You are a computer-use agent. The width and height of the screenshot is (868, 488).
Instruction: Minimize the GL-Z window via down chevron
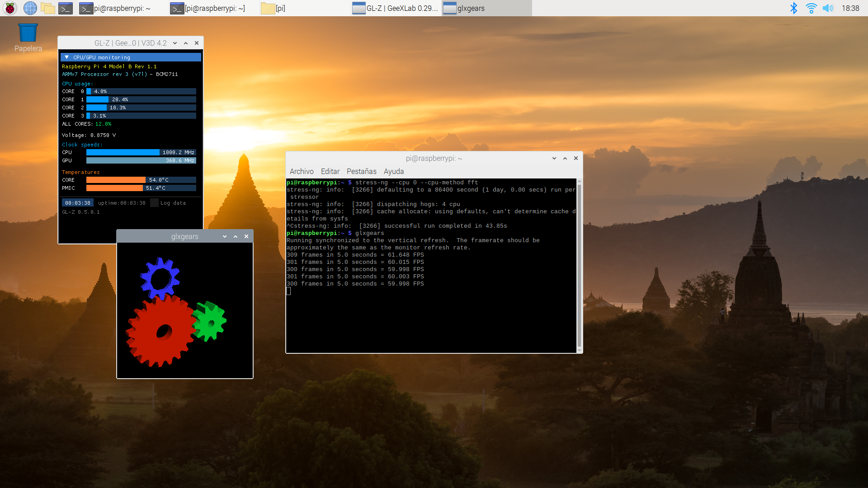click(x=175, y=43)
